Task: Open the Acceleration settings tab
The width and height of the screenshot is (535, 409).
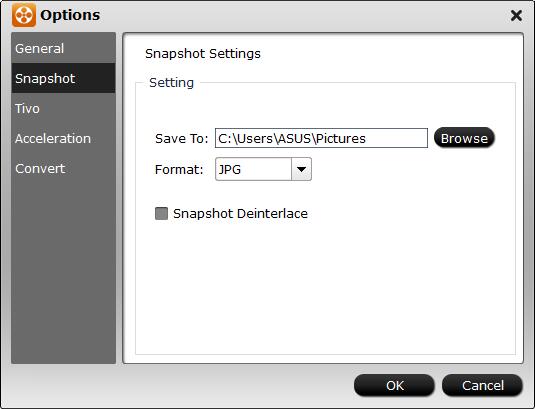Action: (63, 138)
